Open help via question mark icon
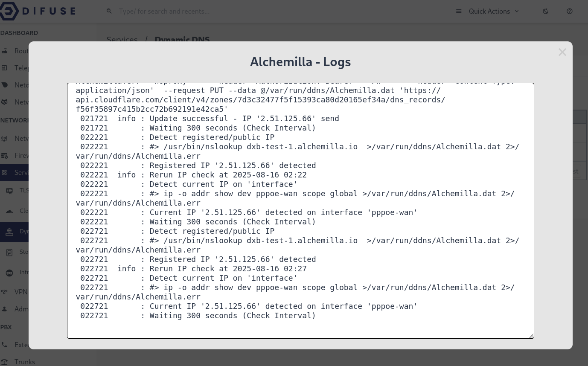 569,11
